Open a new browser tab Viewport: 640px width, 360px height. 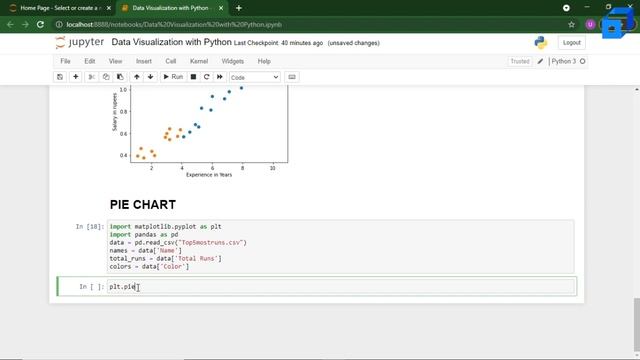(x=239, y=8)
